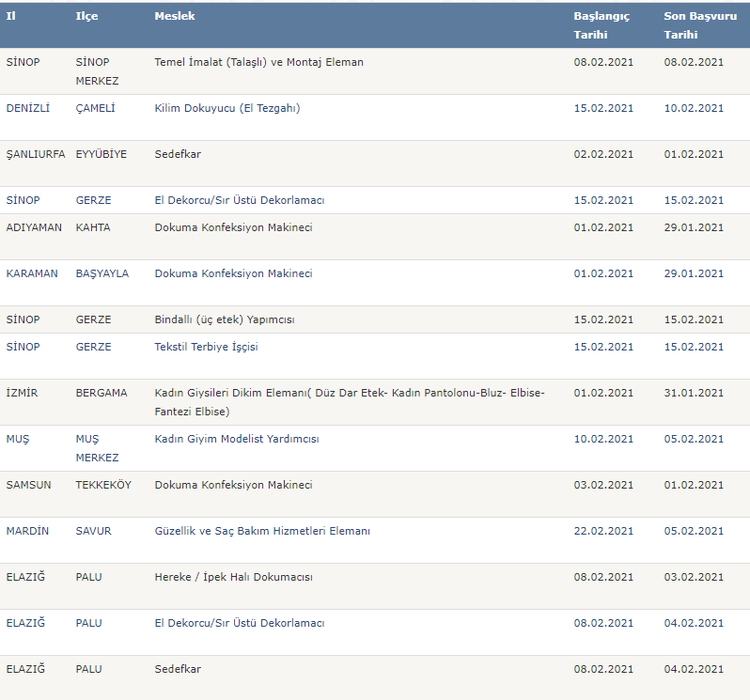Click the KARAMAN province link
This screenshot has width=750, height=700.
(32, 273)
